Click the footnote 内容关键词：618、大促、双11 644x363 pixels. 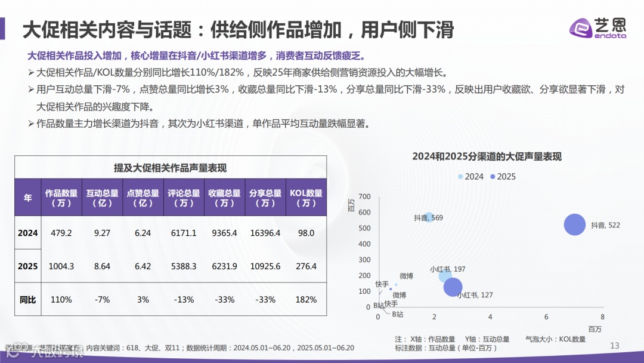click(132, 348)
